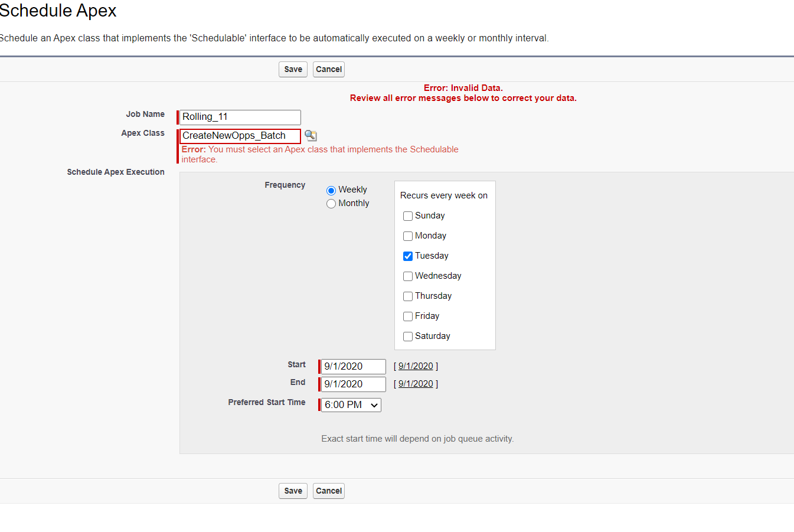Viewport: 794px width, 532px height.
Task: Open the Preferred Start Time dropdown
Action: (x=351, y=405)
